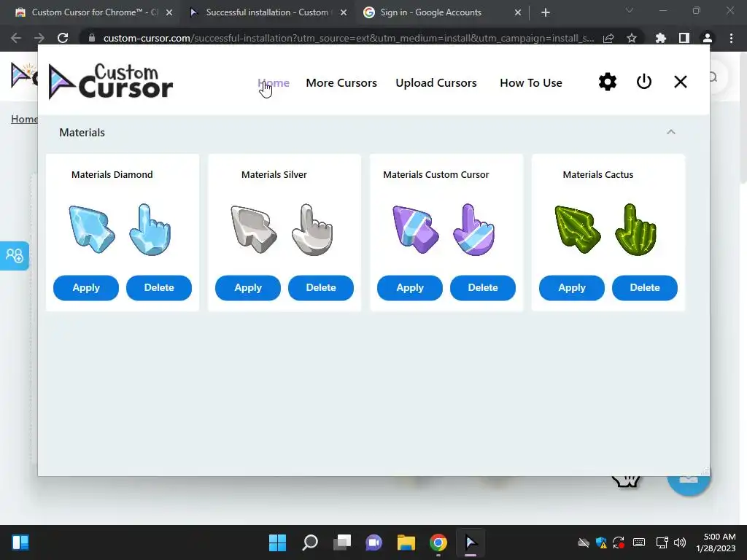Delete the Materials Diamond cursor

[x=159, y=287]
